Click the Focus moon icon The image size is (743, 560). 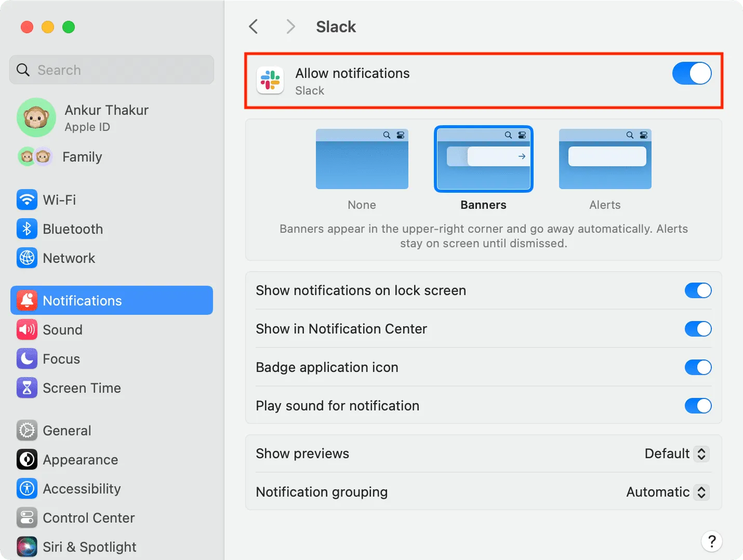coord(27,358)
